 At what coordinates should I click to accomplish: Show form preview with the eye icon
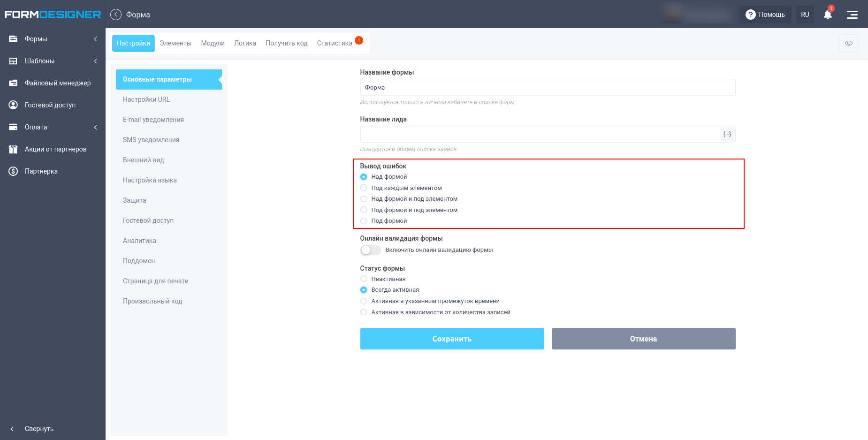(x=848, y=43)
